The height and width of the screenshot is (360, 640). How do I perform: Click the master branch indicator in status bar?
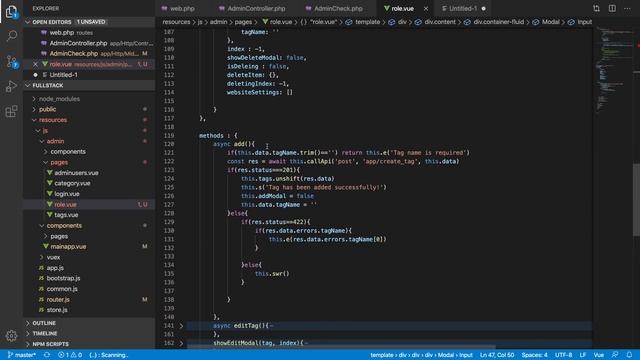tap(22, 355)
